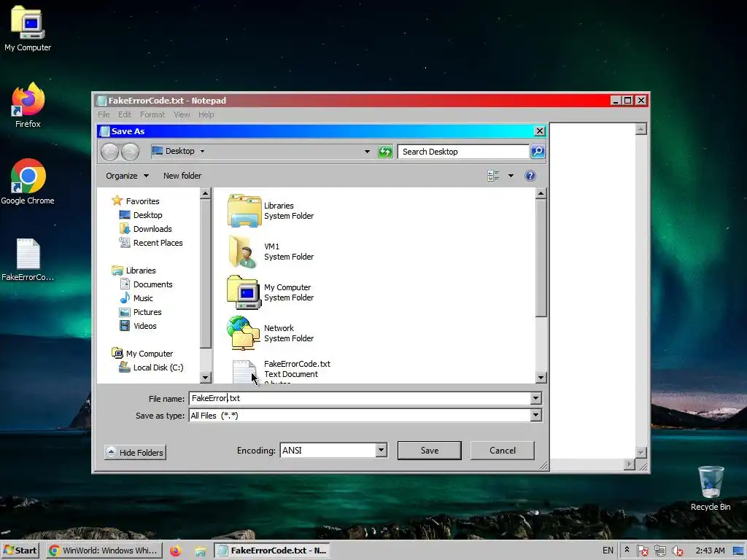Click the folder icon in taskbar

pyautogui.click(x=201, y=551)
